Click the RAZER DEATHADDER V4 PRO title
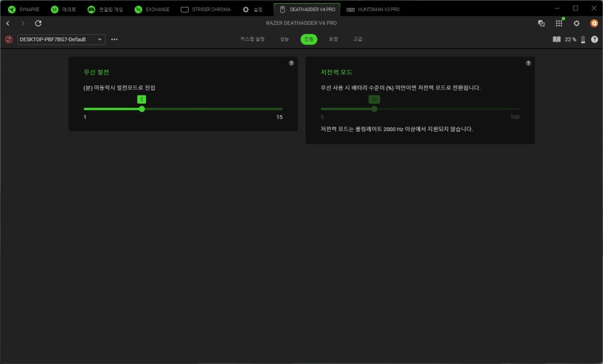 click(x=301, y=23)
